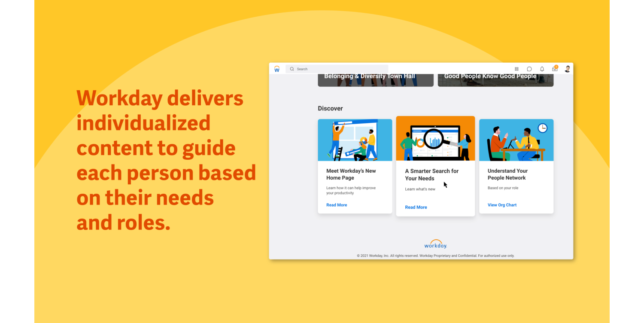This screenshot has height=323, width=644.
Task: Click the A Smarter Search illustration
Action: pos(435,138)
